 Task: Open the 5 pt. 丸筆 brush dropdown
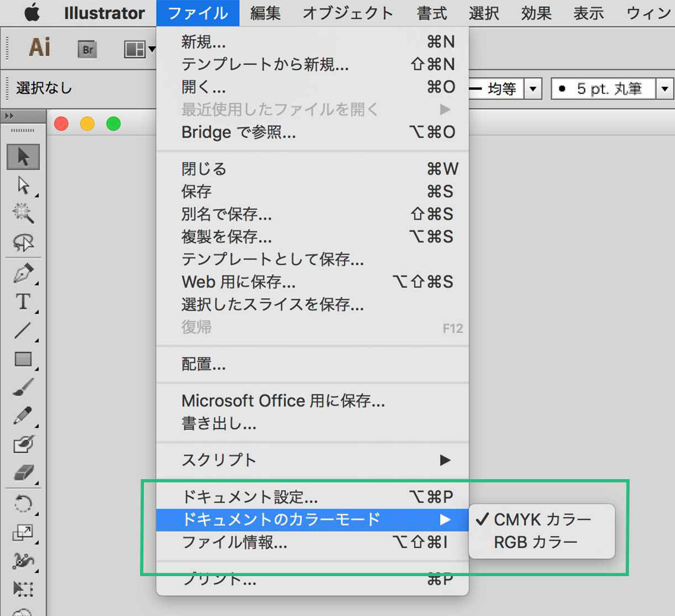(x=665, y=88)
